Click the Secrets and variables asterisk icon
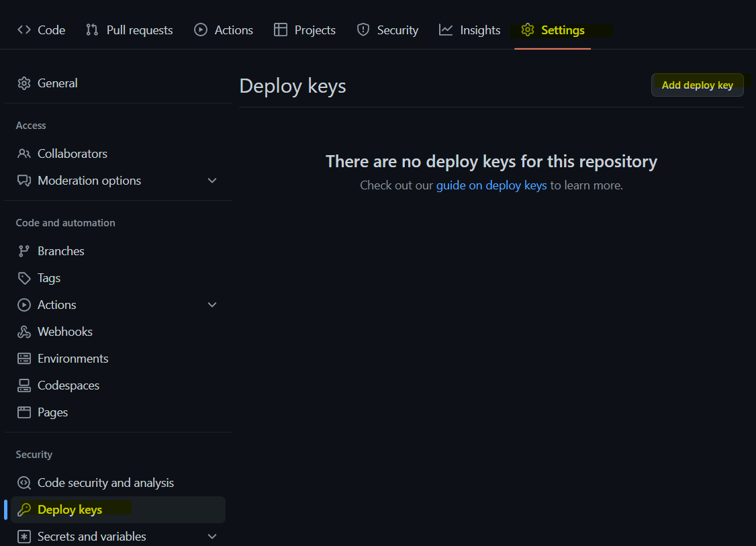 point(24,537)
